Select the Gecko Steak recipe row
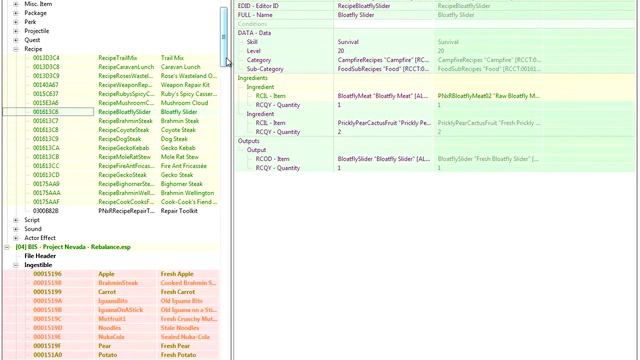This screenshot has width=640, height=360. 111,175
